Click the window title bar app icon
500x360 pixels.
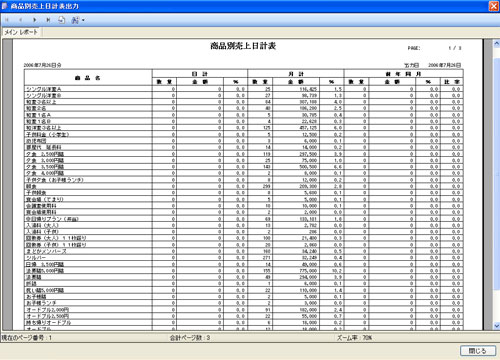[x=4, y=6]
